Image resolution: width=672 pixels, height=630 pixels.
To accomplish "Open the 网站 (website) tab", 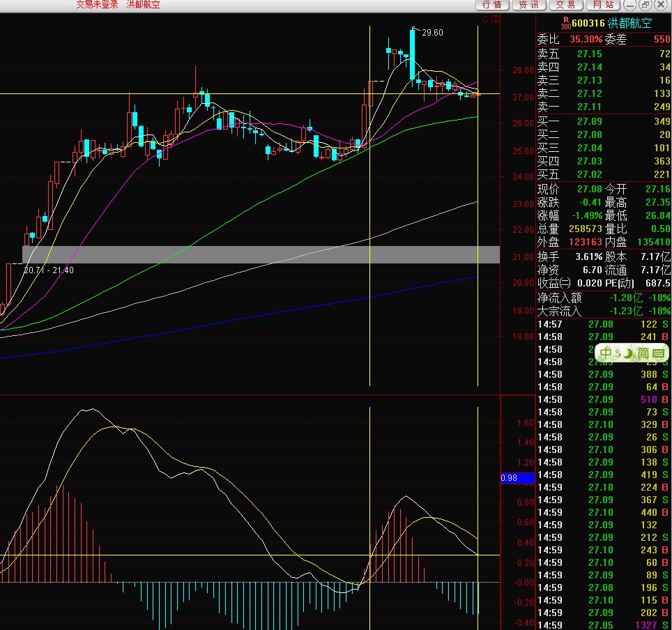I will point(604,5).
